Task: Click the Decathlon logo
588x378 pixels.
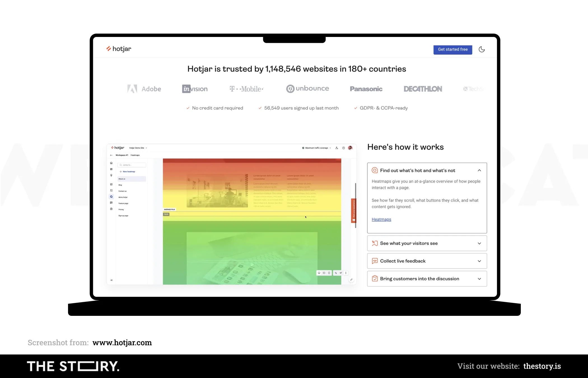Action: tap(423, 89)
